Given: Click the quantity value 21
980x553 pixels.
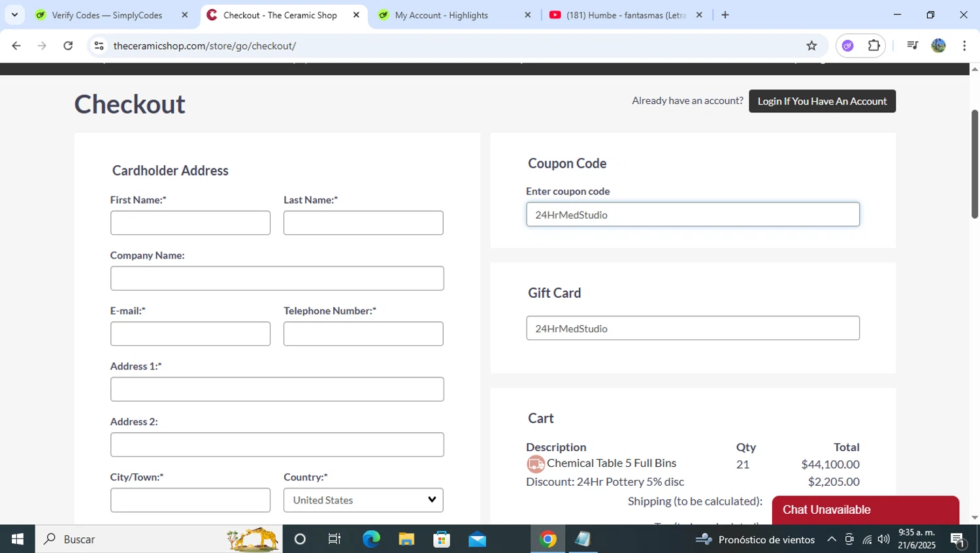Looking at the screenshot, I should (x=743, y=464).
